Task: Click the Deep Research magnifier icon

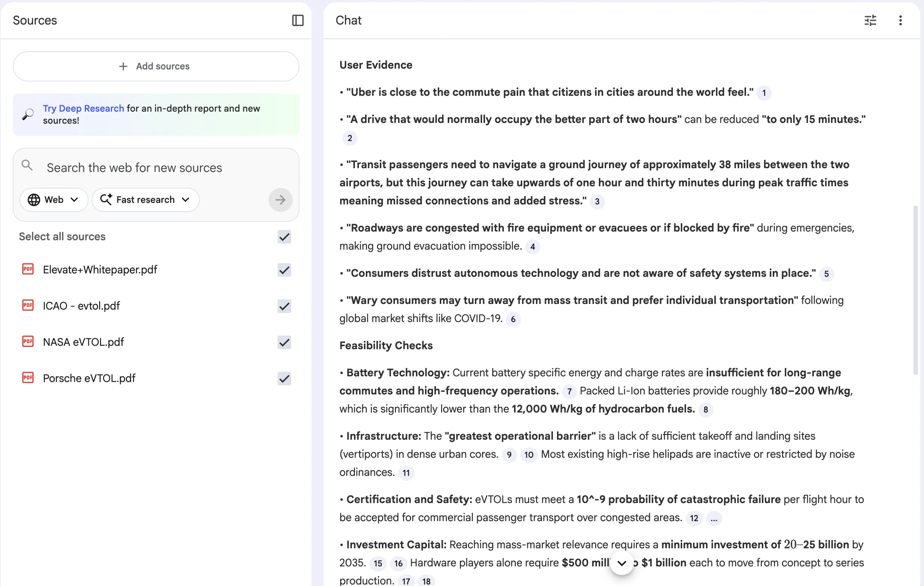Action: 27,114
